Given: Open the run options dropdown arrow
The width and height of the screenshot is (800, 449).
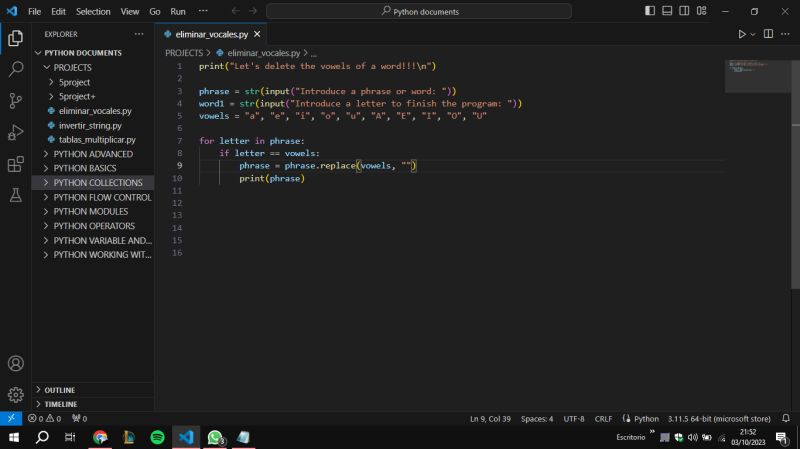Looking at the screenshot, I should [753, 34].
